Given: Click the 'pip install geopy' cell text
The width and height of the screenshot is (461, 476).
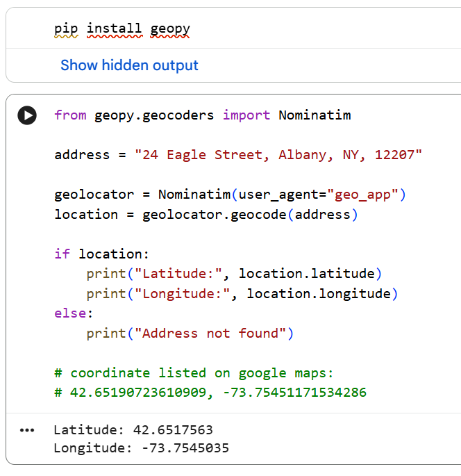Looking at the screenshot, I should (x=122, y=29).
